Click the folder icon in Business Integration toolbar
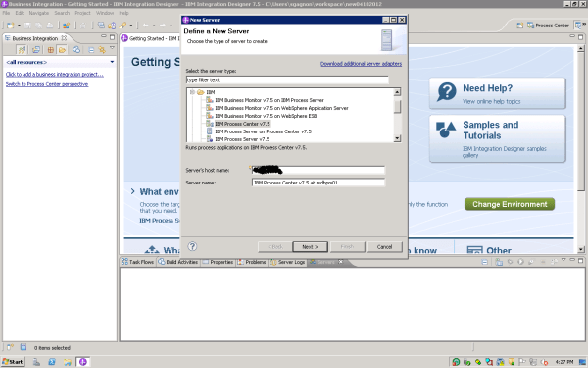Viewport: 588px width, 368px height. pos(62,50)
